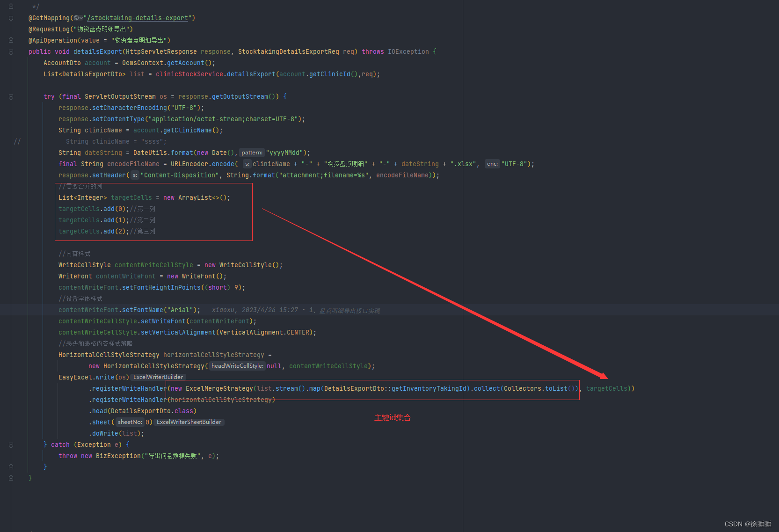Click the ExcelWriterSheetBuilder inlay hint
The image size is (779, 532).
click(x=189, y=422)
